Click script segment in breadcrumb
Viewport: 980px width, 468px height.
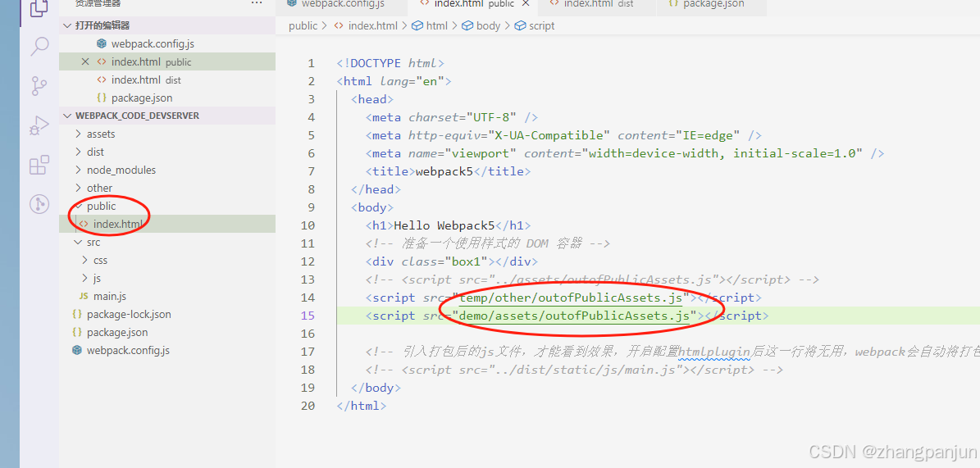point(541,25)
